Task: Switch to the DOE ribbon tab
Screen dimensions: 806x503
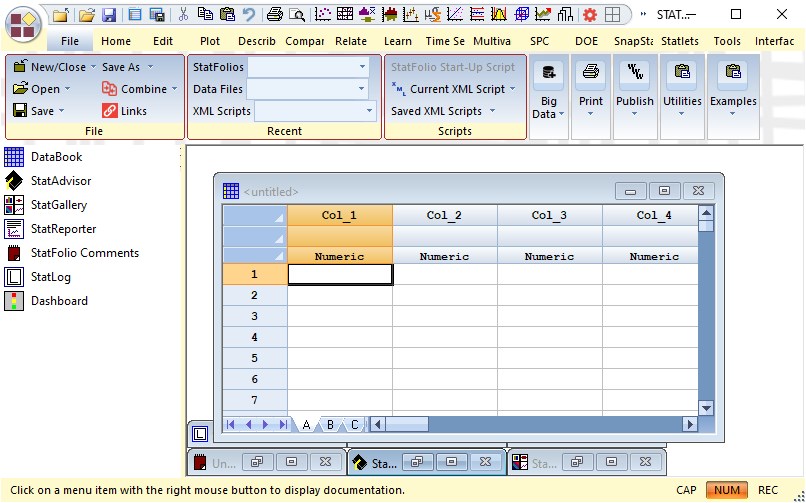Action: pos(587,41)
